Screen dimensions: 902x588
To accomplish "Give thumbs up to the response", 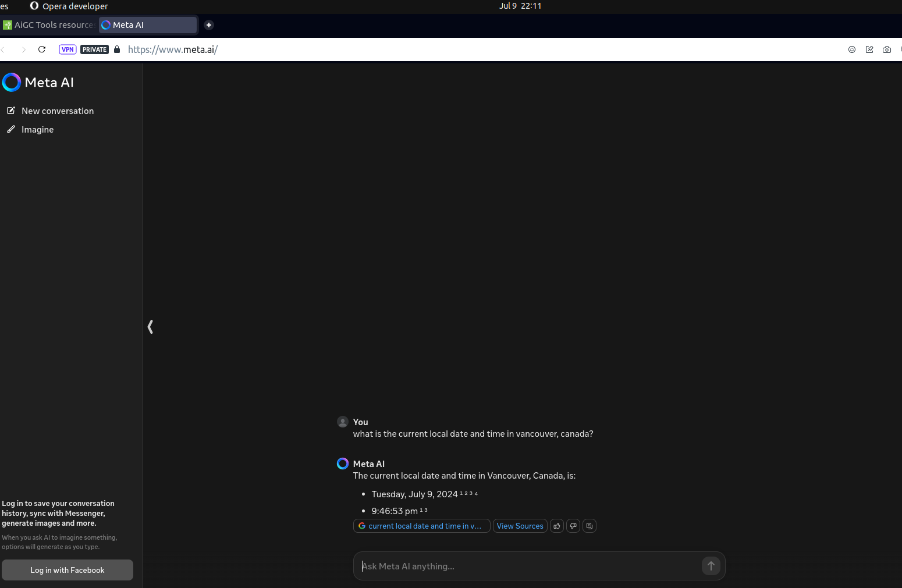I will point(557,526).
